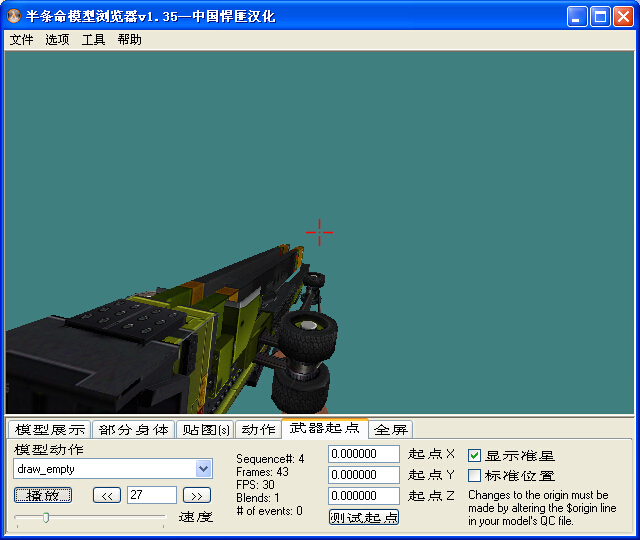The width and height of the screenshot is (640, 540).
Task: Open the 帮助 menu
Action: (129, 40)
